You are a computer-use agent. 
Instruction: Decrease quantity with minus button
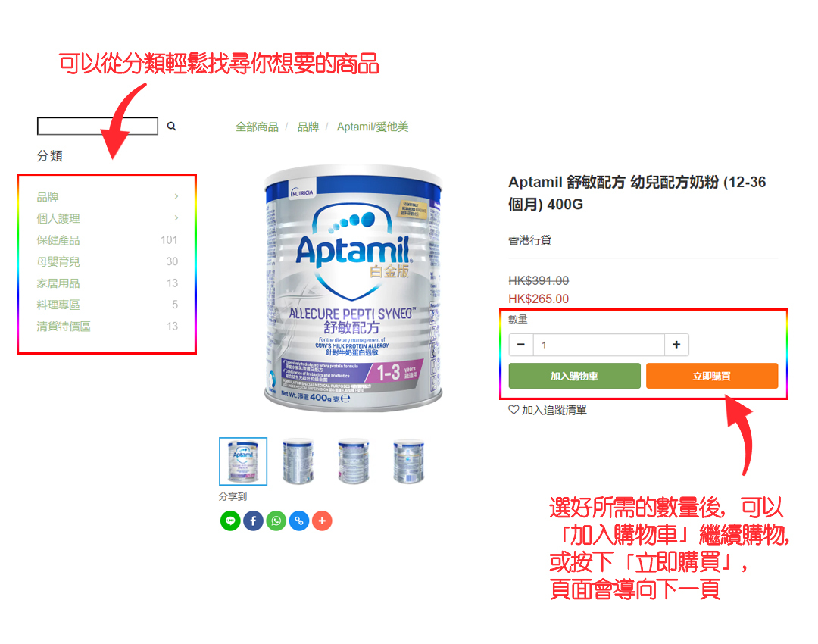pos(520,345)
